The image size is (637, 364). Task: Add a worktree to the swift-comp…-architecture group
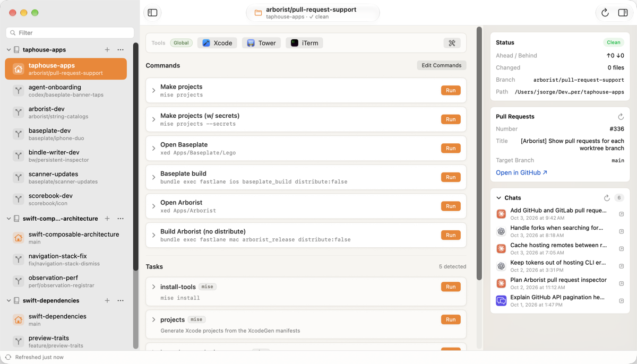click(107, 219)
